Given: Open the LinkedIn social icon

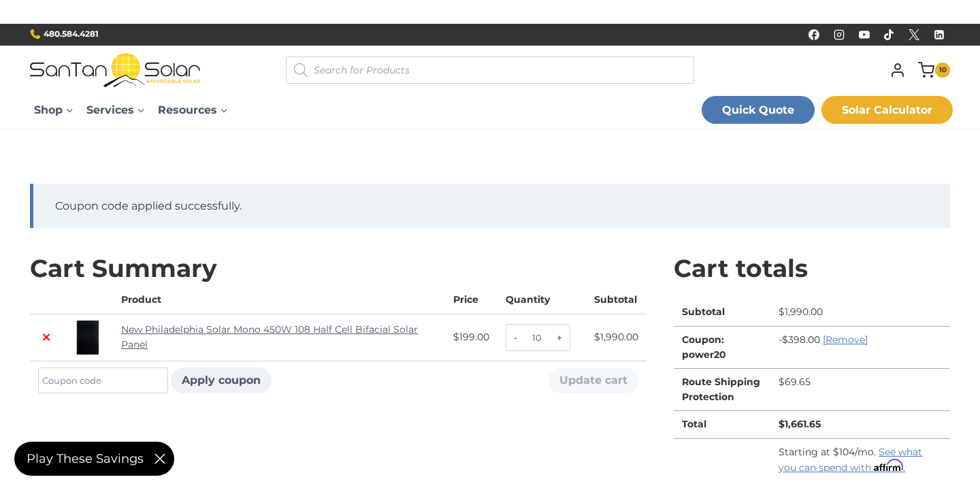Looking at the screenshot, I should pos(939,35).
